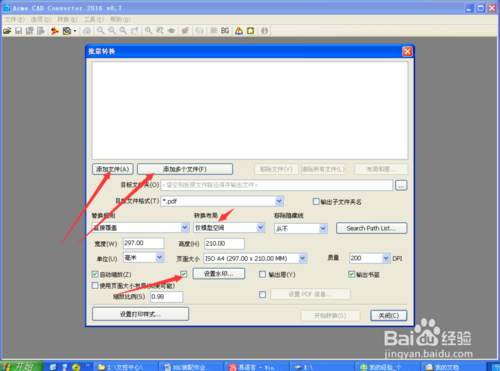Open the 工具(T) menu
This screenshot has height=371, width=500.
point(94,19)
